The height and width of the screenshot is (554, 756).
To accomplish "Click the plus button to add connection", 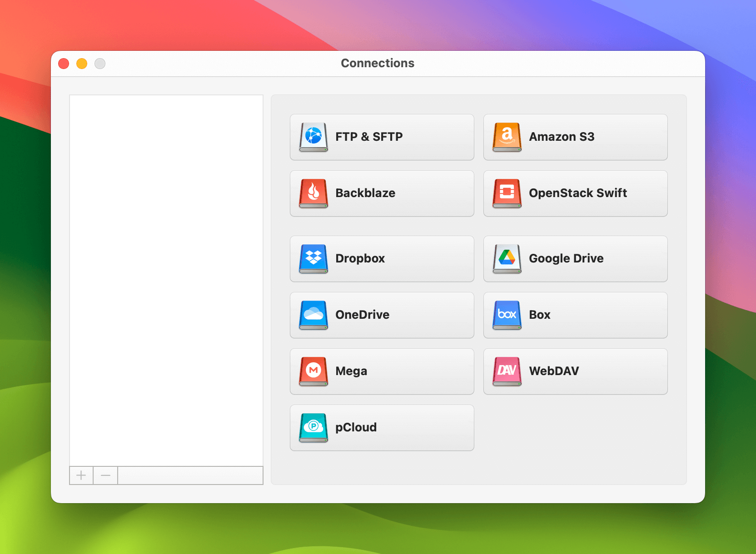I will click(x=81, y=475).
